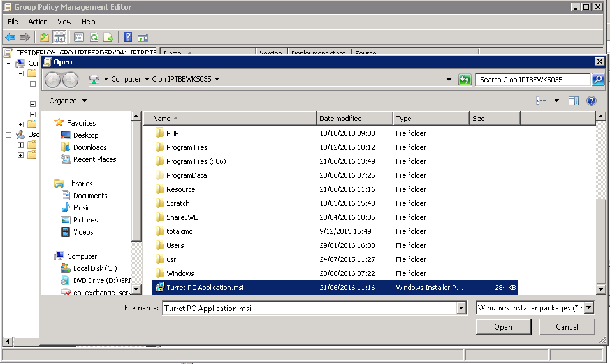Click the Open dialog Back navigation button

[52, 80]
